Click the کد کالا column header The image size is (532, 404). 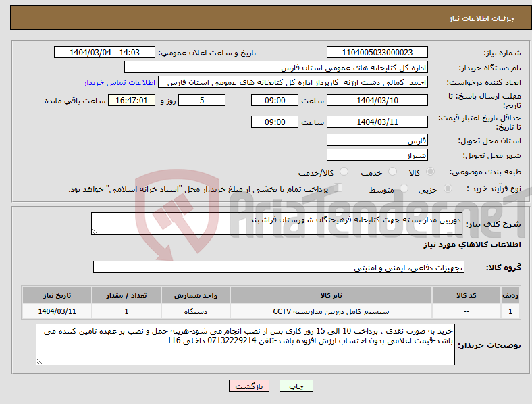click(467, 295)
